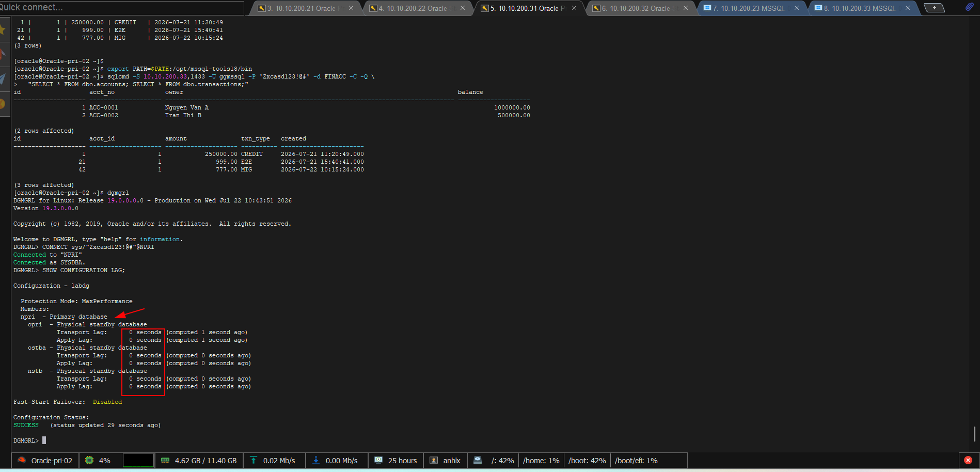This screenshot has height=472, width=980.
Task: Click the terminal vertical scrollbar
Action: 974,434
